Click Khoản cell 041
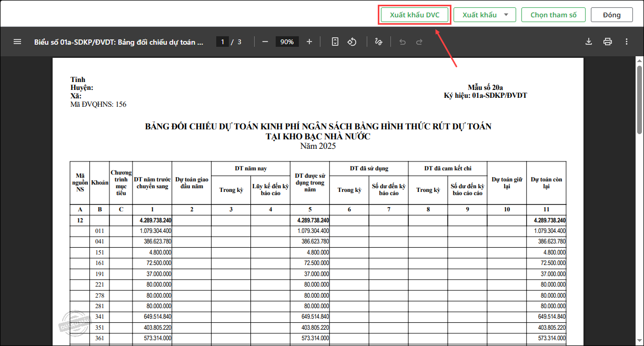644x346 pixels. 99,242
